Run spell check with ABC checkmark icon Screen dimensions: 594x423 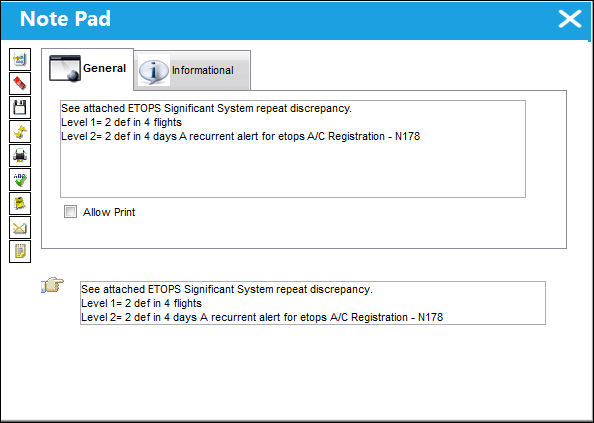(x=20, y=180)
